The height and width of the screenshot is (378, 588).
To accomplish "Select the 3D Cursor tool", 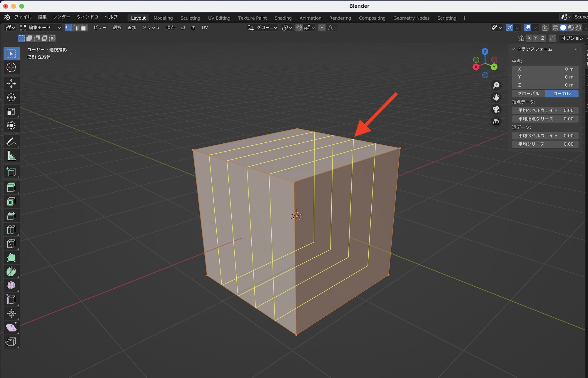I will (x=11, y=67).
